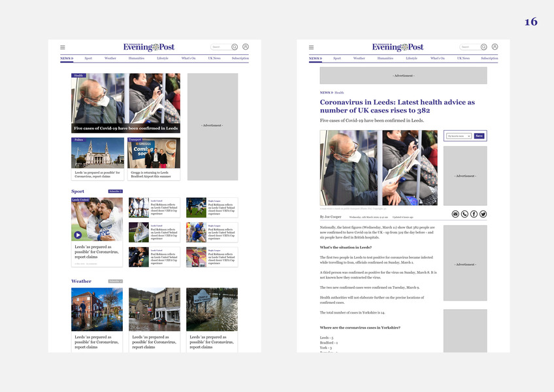Select Weather tab on article page
The height and width of the screenshot is (392, 554).
coord(359,58)
